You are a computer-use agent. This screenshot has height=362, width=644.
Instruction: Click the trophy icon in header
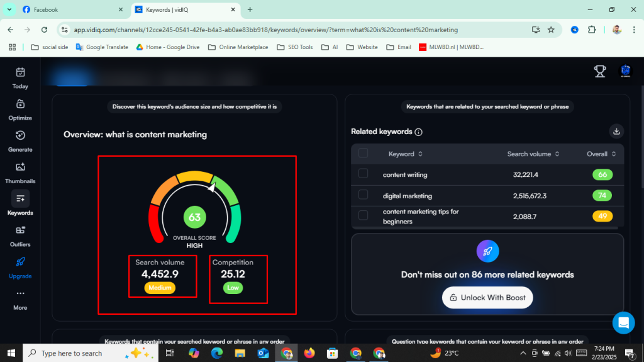pos(600,71)
